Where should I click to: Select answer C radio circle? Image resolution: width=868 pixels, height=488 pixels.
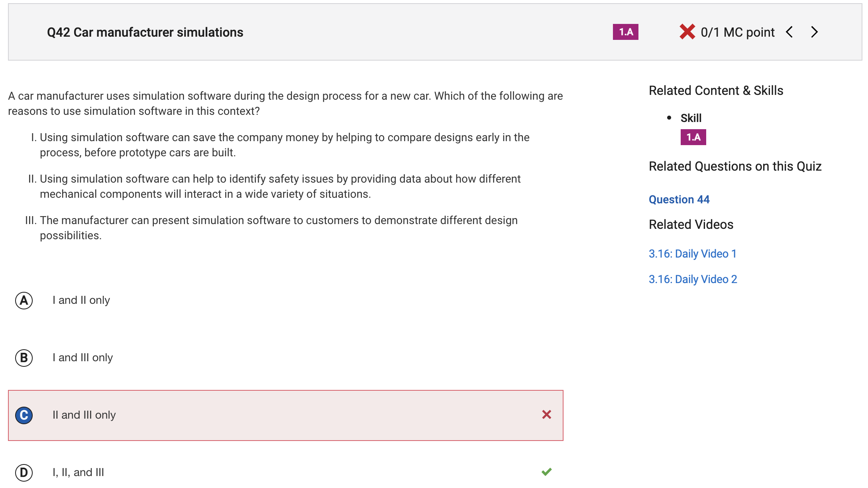tap(24, 415)
